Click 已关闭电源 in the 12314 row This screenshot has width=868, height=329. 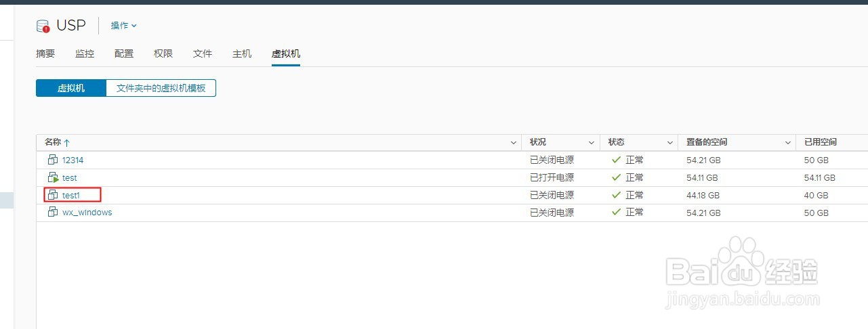pyautogui.click(x=552, y=160)
